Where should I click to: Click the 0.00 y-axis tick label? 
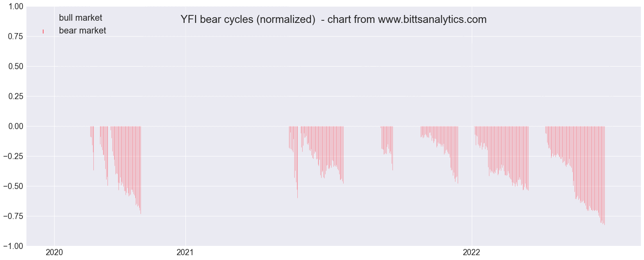(x=16, y=126)
